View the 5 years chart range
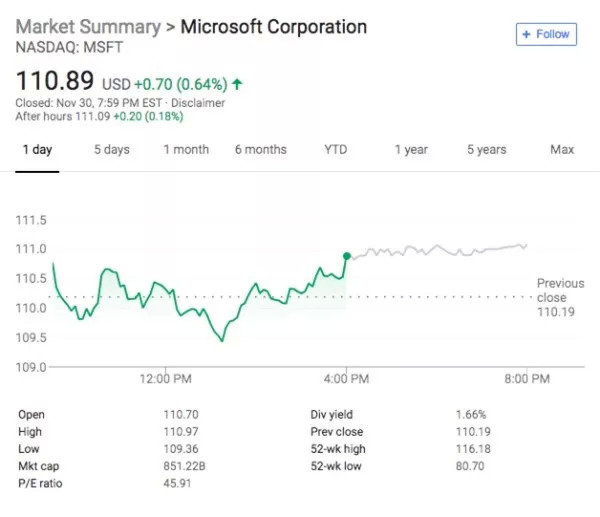The image size is (600, 517). coord(486,150)
